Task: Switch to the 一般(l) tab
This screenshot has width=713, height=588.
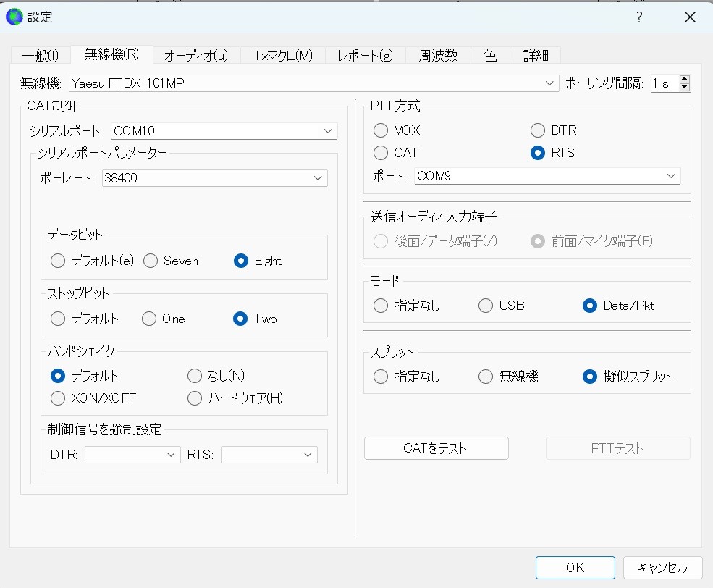Action: tap(41, 56)
